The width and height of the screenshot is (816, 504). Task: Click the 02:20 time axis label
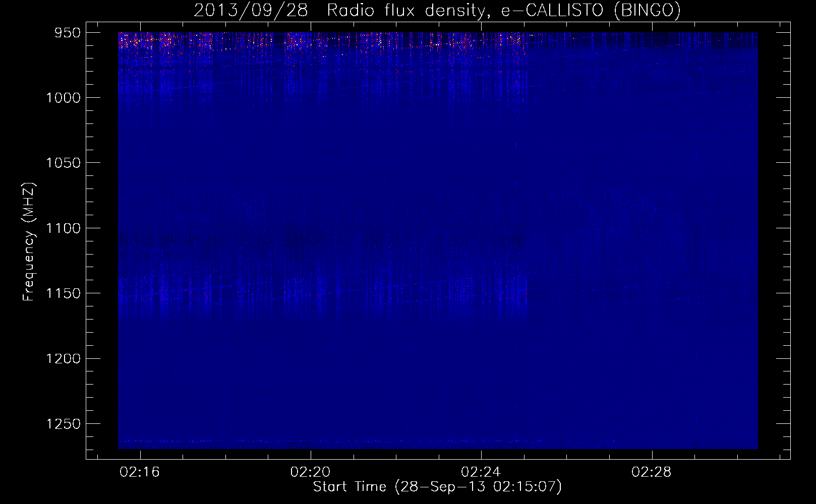[310, 472]
